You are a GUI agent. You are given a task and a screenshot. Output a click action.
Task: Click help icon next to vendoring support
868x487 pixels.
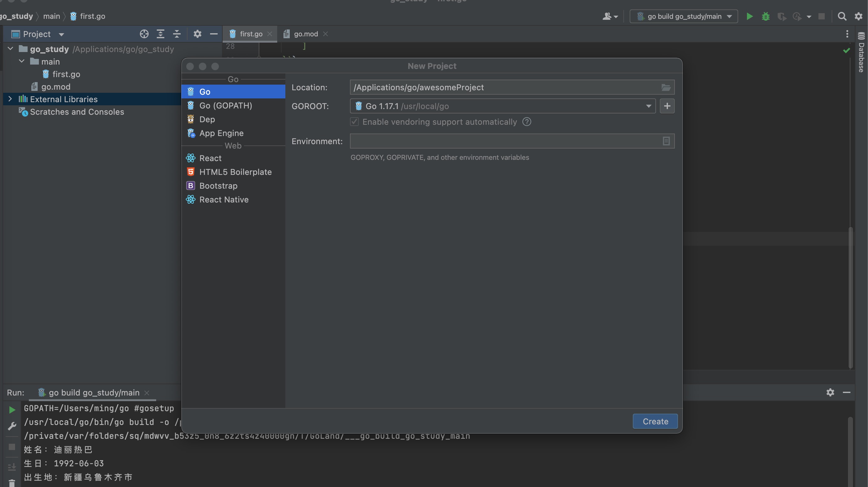(527, 122)
